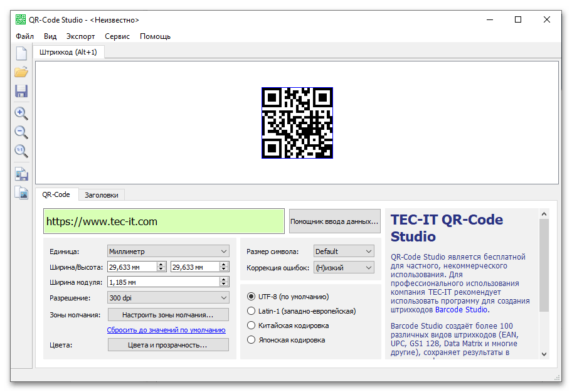Switch to the Заголовки tab
The image size is (572, 392).
coord(102,195)
